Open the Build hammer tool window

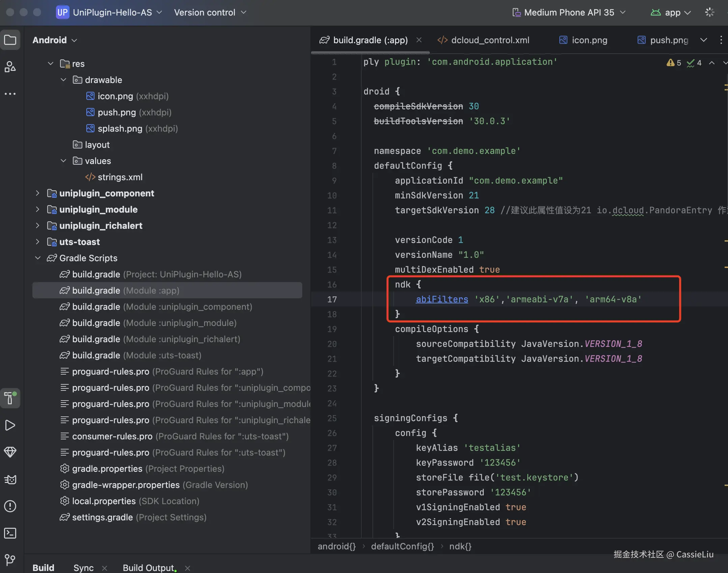(10, 398)
